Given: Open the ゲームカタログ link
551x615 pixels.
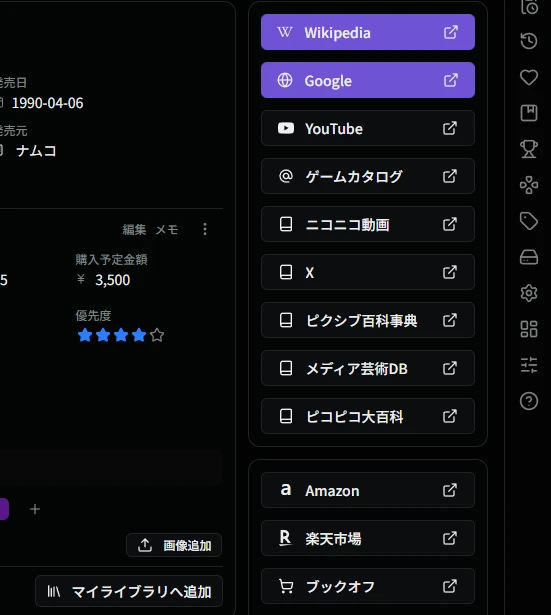Looking at the screenshot, I should tap(368, 176).
